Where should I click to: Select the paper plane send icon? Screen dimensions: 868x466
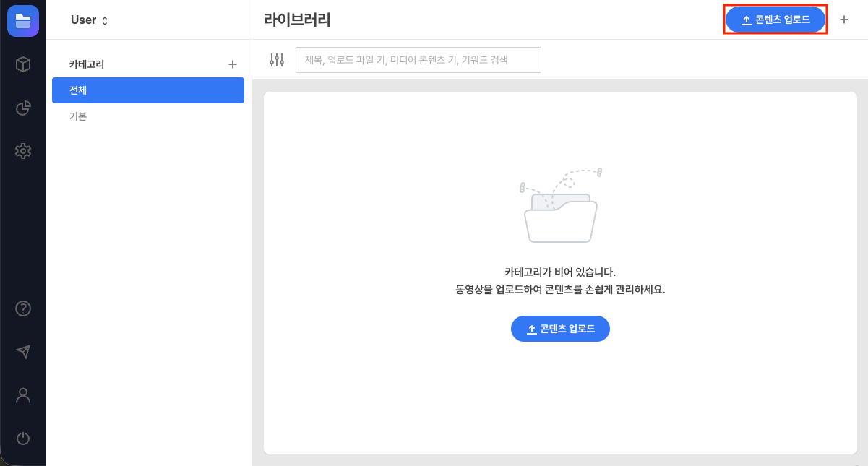23,352
